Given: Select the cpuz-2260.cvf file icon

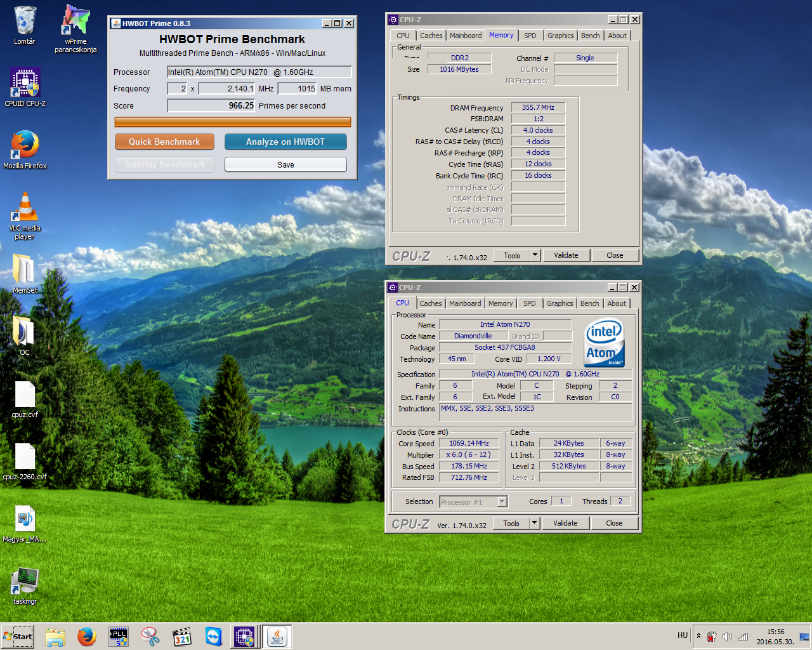Looking at the screenshot, I should (x=25, y=461).
